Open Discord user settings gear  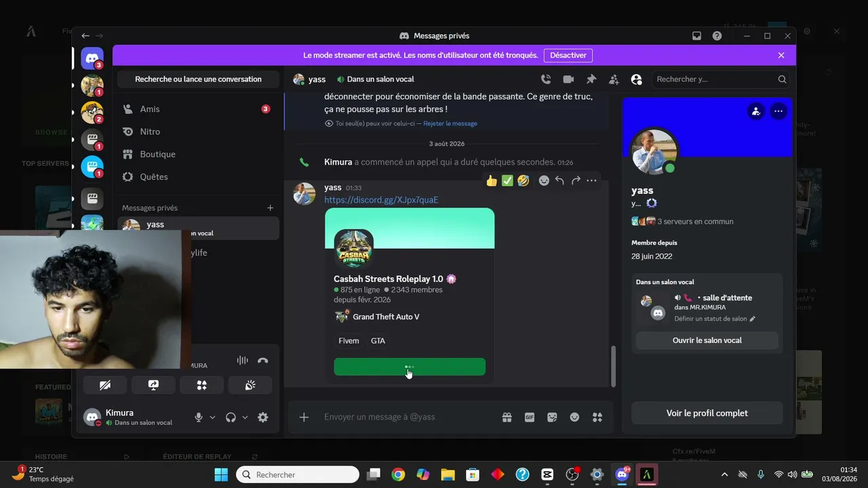(263, 418)
